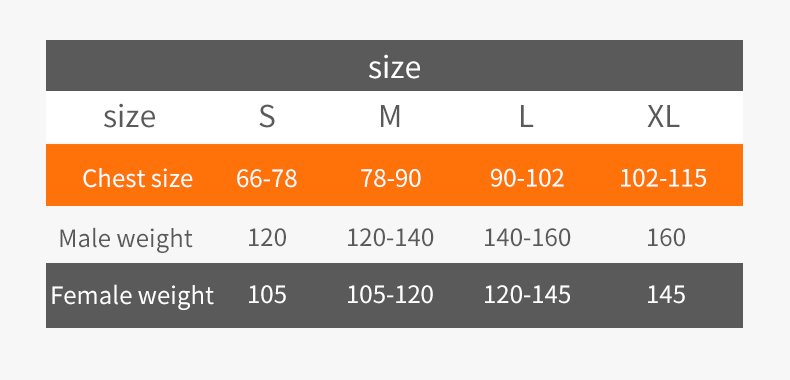Click the 102-115 chest size value
The height and width of the screenshot is (380, 790).
pos(663,178)
